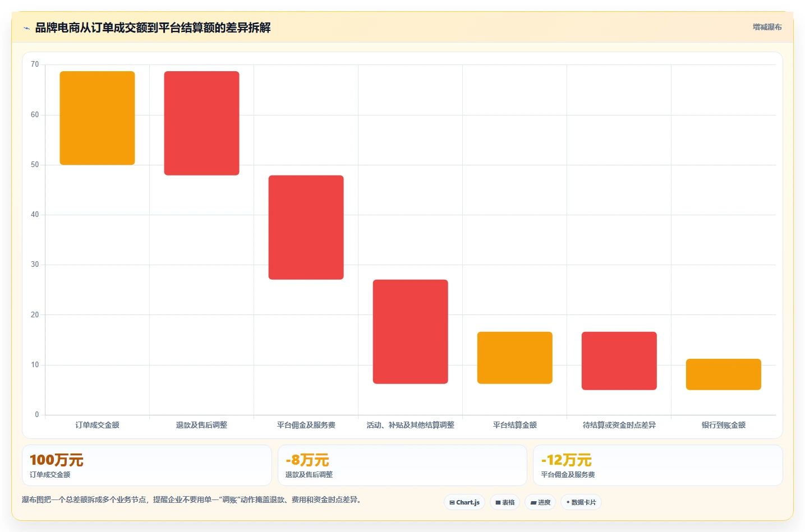Click the 数据卡片 tag

581,502
